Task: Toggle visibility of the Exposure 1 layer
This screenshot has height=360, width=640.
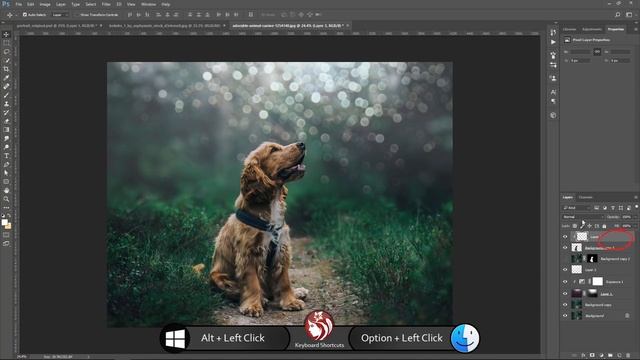Action: pos(565,282)
